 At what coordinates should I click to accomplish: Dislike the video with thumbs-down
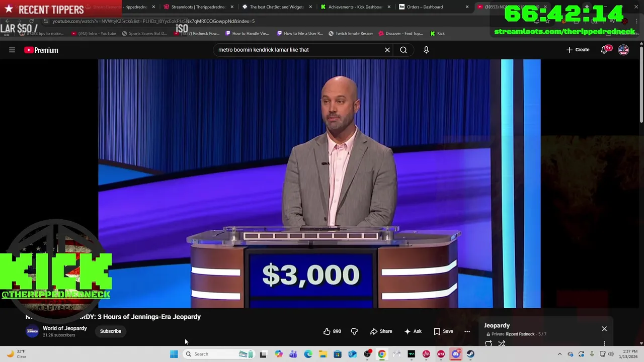tap(354, 331)
